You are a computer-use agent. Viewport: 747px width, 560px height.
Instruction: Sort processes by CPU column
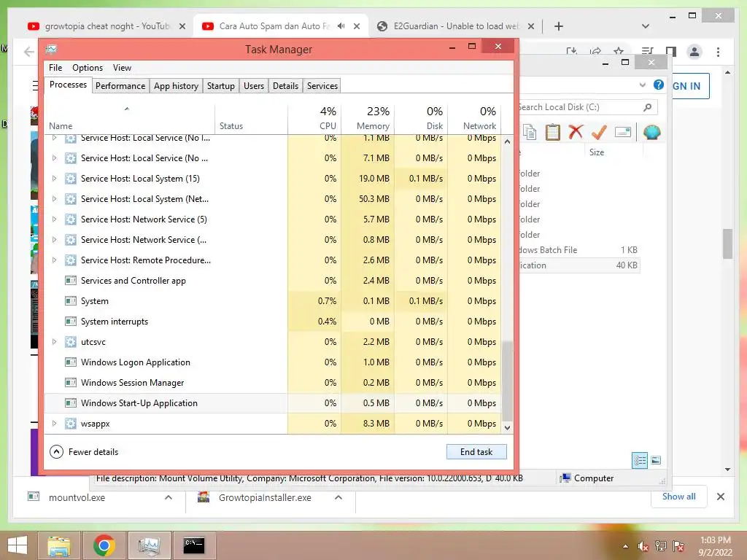point(315,117)
